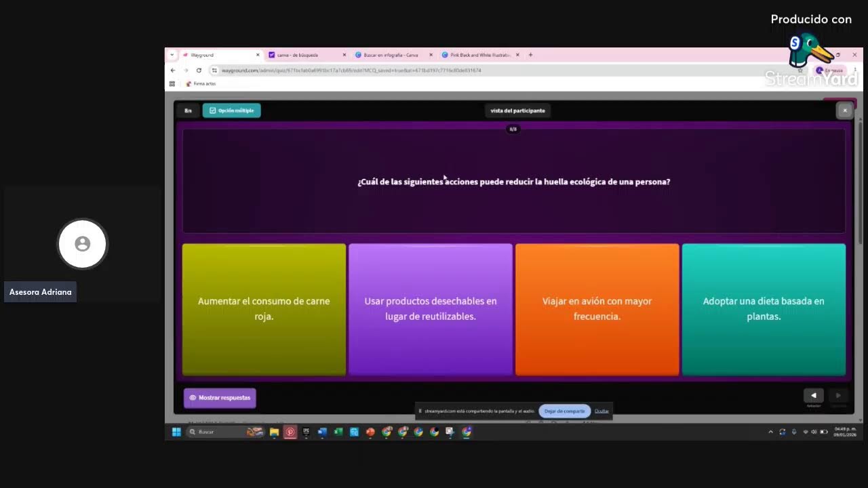868x488 pixels.
Task: Select the 'Opción múltiple' question type button
Action: pos(231,110)
